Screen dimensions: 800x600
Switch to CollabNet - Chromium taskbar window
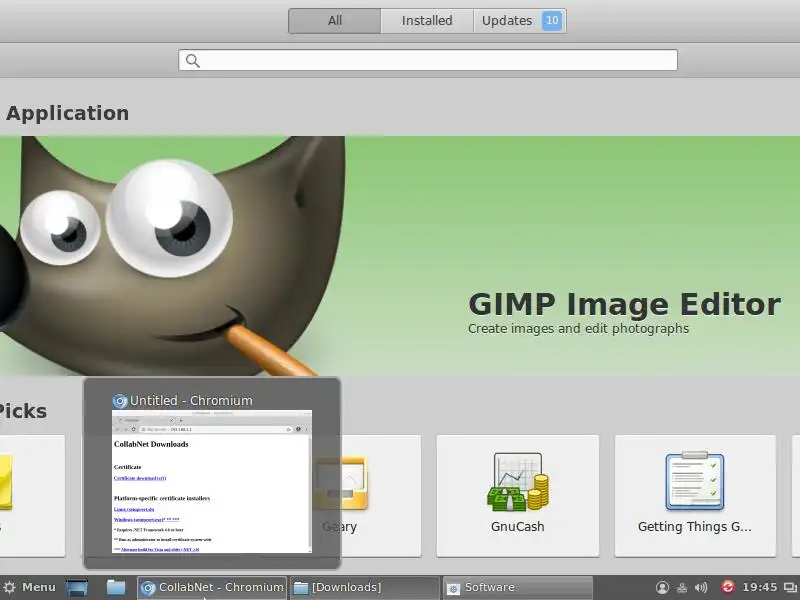212,588
